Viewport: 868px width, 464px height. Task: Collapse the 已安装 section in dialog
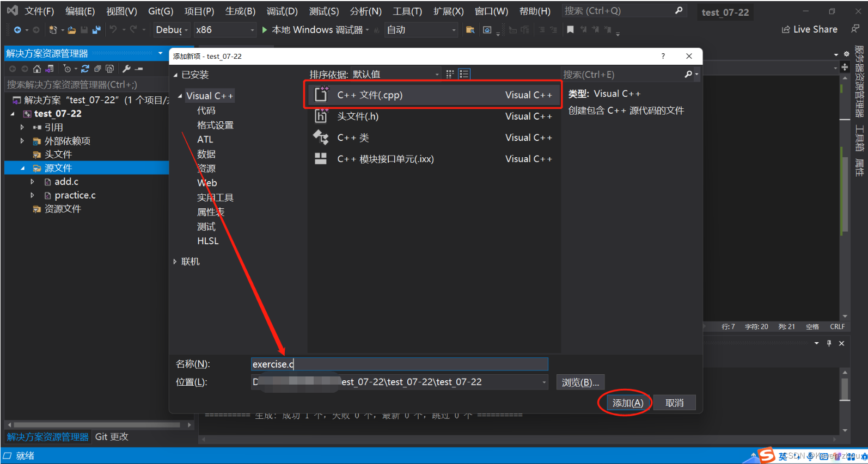pos(175,75)
